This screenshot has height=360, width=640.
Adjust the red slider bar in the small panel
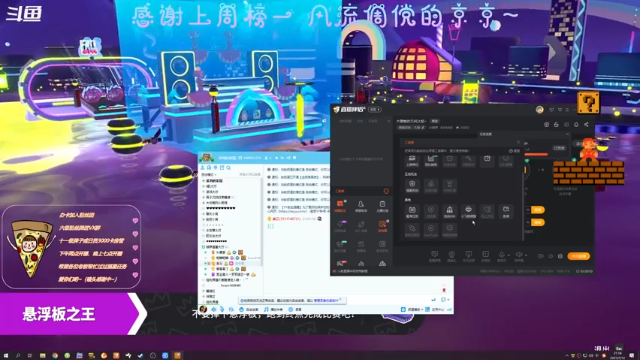536,154
